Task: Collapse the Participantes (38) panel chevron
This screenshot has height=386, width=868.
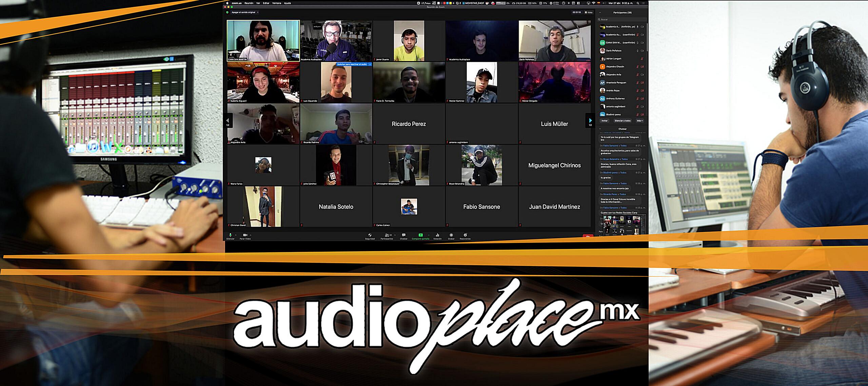Action: coord(600,13)
